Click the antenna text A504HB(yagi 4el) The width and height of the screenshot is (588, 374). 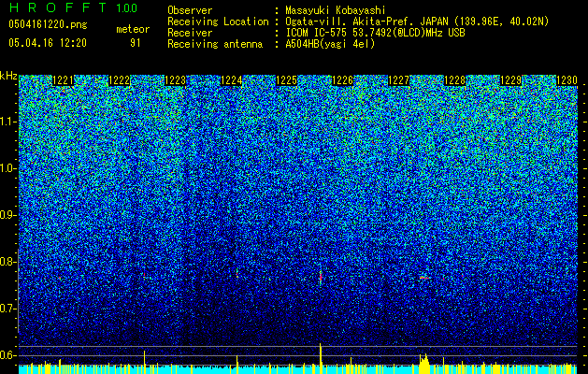click(330, 44)
